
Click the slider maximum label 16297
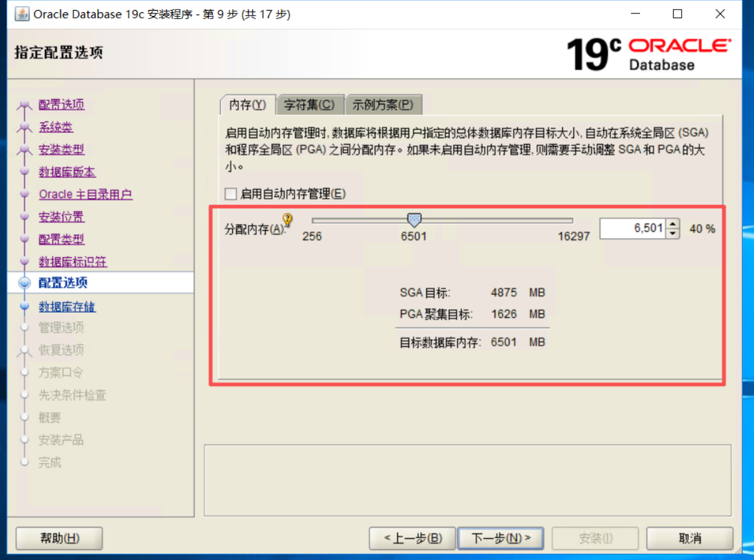[574, 237]
